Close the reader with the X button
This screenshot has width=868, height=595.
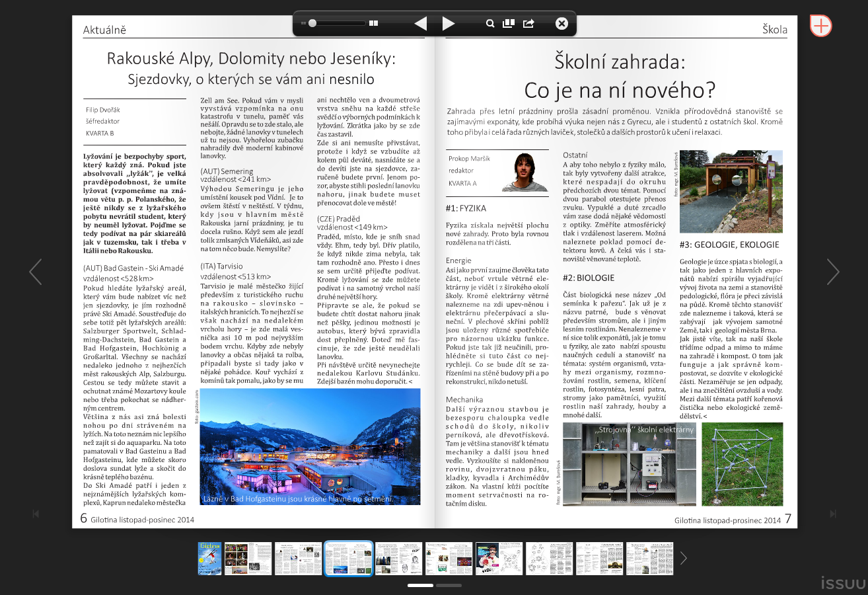[x=561, y=24]
